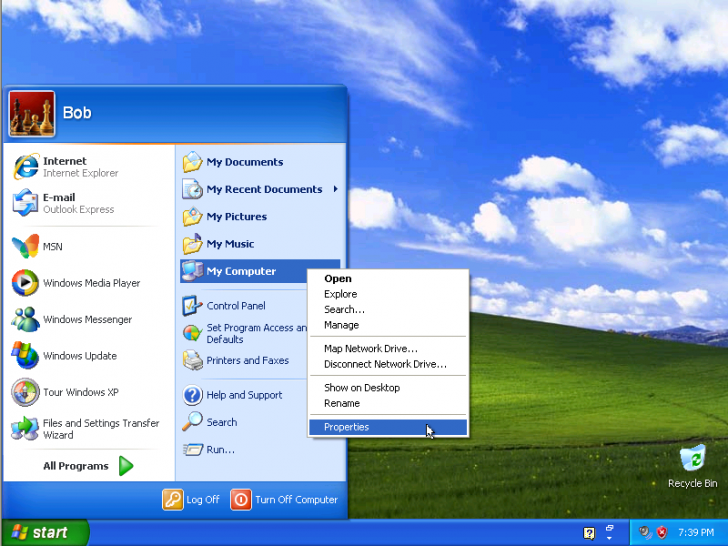Click the Help and Support label

pyautogui.click(x=244, y=395)
